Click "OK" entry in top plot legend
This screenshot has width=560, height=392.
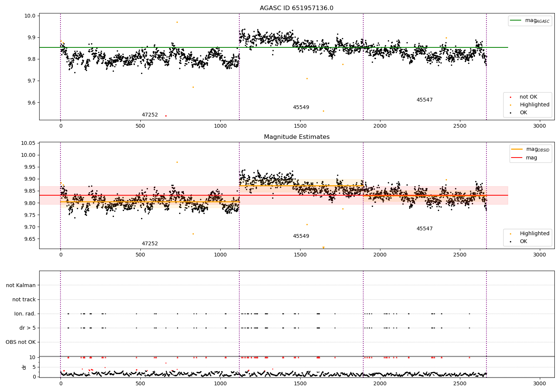pyautogui.click(x=523, y=113)
